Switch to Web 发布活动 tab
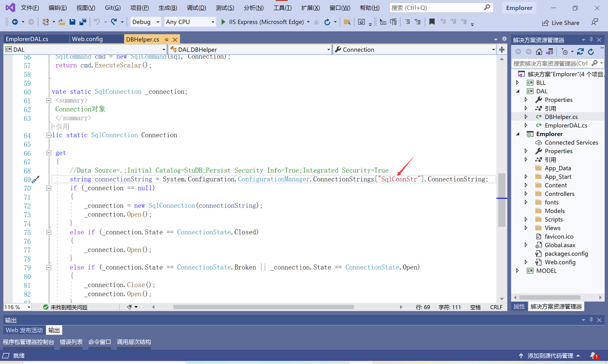This screenshot has width=608, height=364. point(24,330)
